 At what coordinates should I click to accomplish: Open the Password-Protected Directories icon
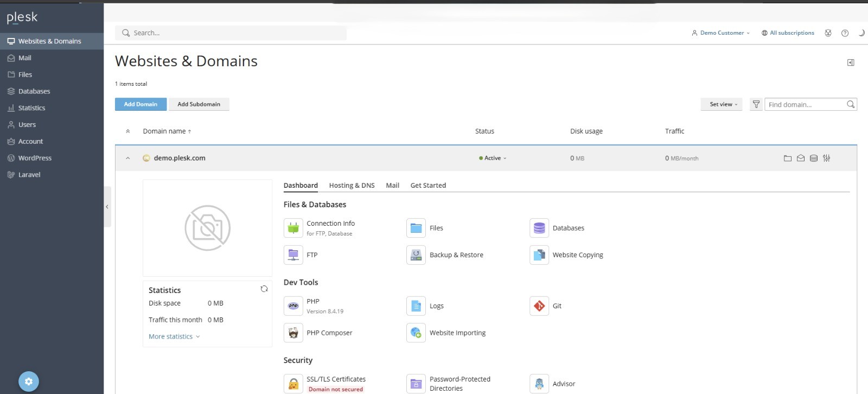[x=416, y=384]
